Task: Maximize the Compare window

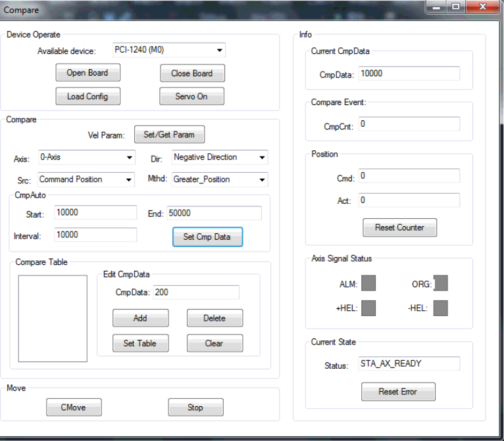Action: point(455,7)
